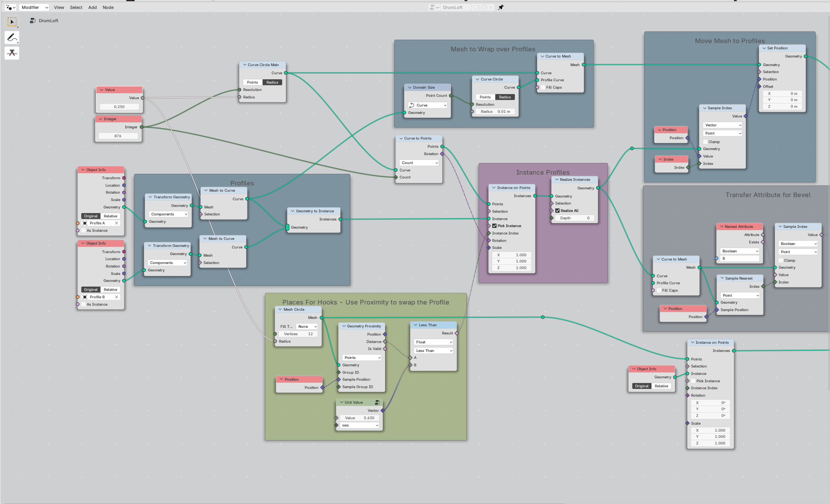
Task: Click the Unit Value field showing 5.630
Action: coord(360,418)
